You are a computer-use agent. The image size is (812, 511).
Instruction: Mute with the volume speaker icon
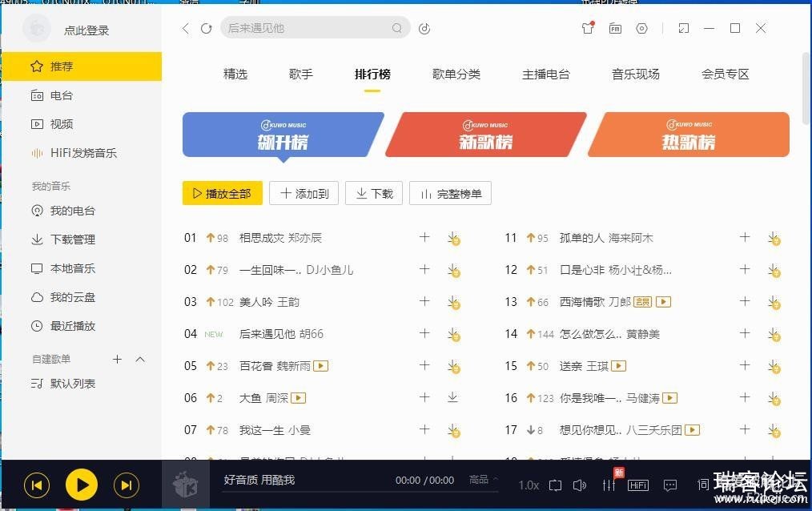(x=580, y=485)
